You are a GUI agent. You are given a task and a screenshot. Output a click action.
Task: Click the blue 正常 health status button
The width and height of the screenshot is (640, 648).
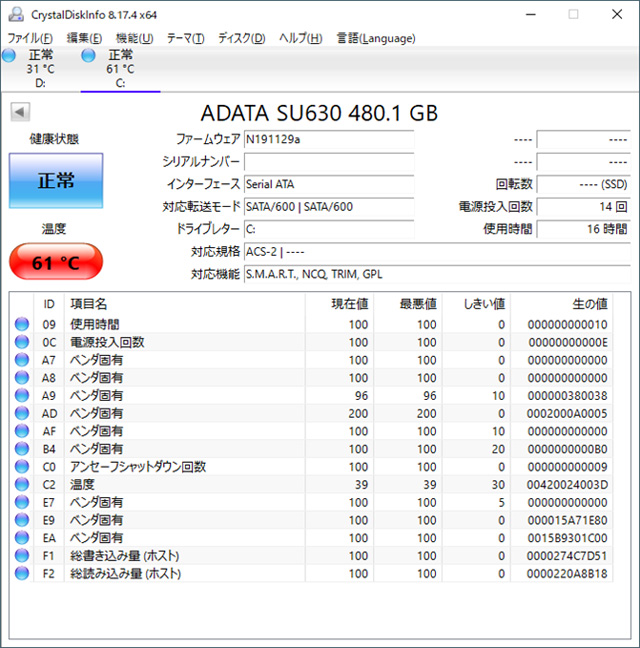56,181
